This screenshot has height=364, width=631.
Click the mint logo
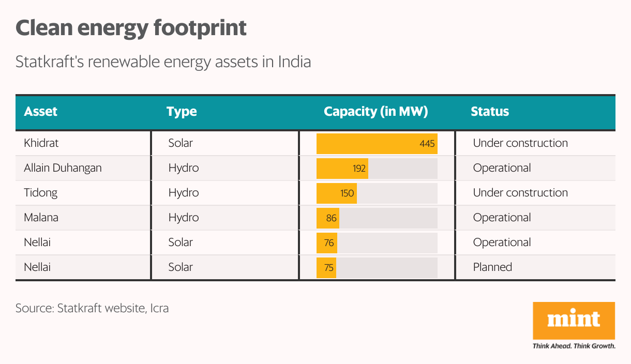[x=574, y=321]
